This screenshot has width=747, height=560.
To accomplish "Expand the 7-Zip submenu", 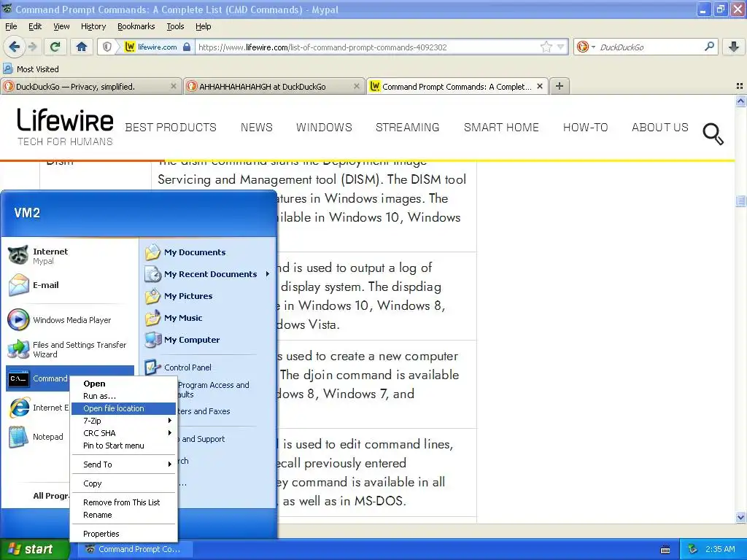I will tap(123, 421).
